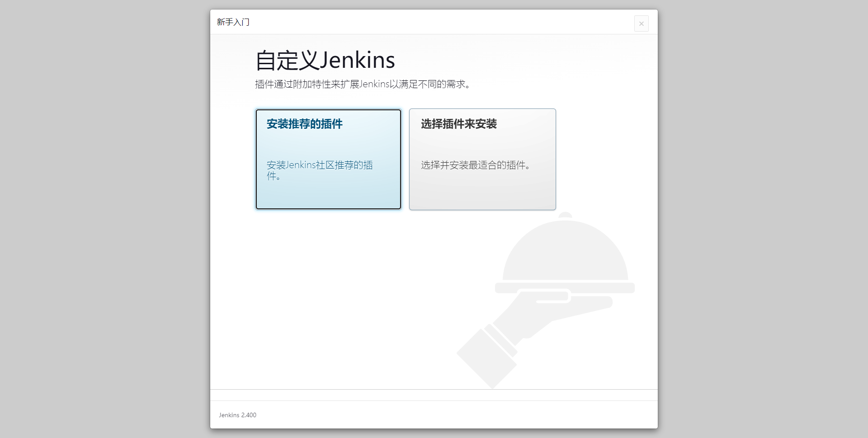Viewport: 868px width, 438px height.
Task: Click the Jenkins 2.400 version text
Action: pos(237,415)
